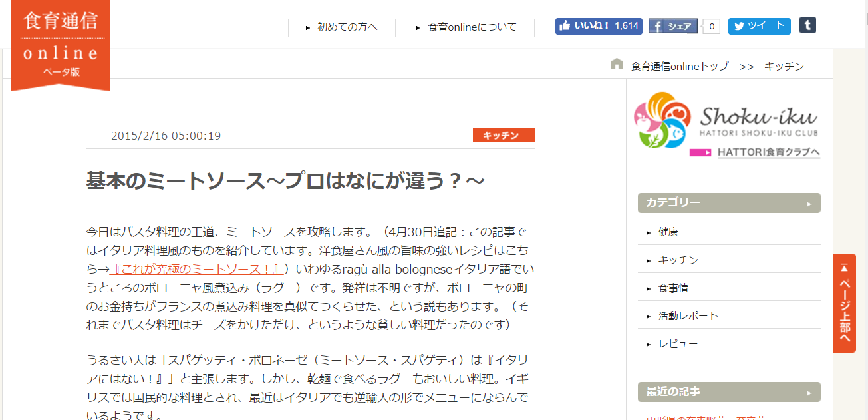
Task: Click the home icon in breadcrumb
Action: [617, 65]
